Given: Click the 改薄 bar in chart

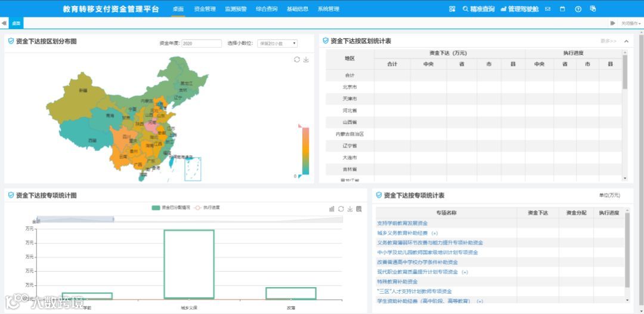Looking at the screenshot, I should [x=291, y=294].
